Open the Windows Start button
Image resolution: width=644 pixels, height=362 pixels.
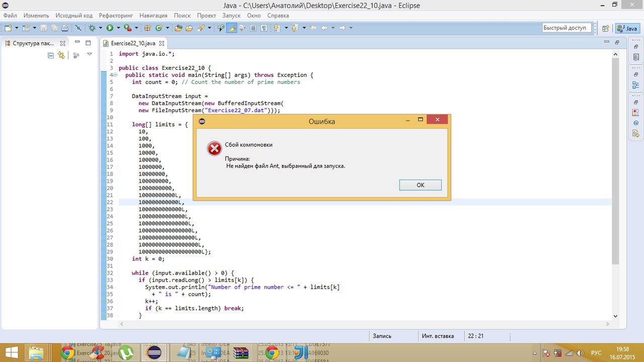[x=11, y=352]
